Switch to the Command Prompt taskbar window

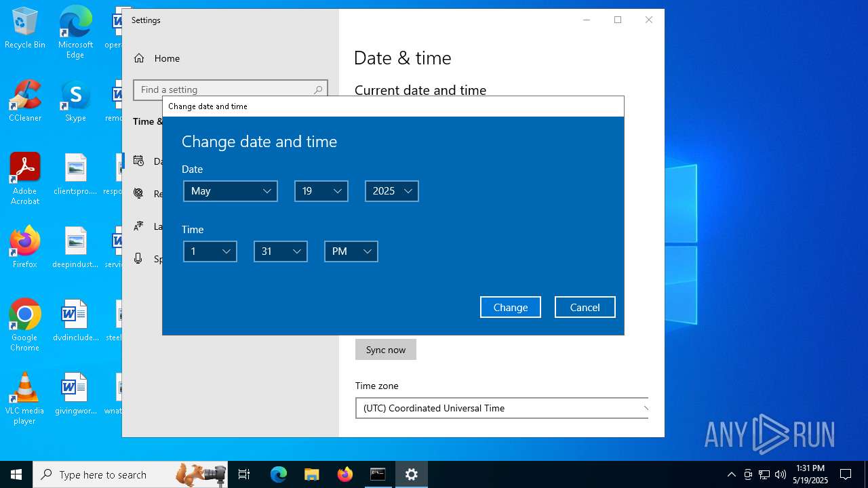coord(378,474)
